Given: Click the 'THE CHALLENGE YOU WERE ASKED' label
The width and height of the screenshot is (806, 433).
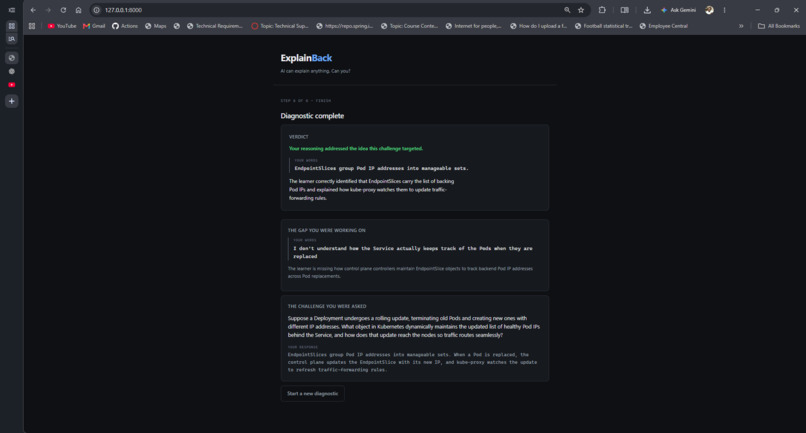Looking at the screenshot, I should [x=327, y=306].
